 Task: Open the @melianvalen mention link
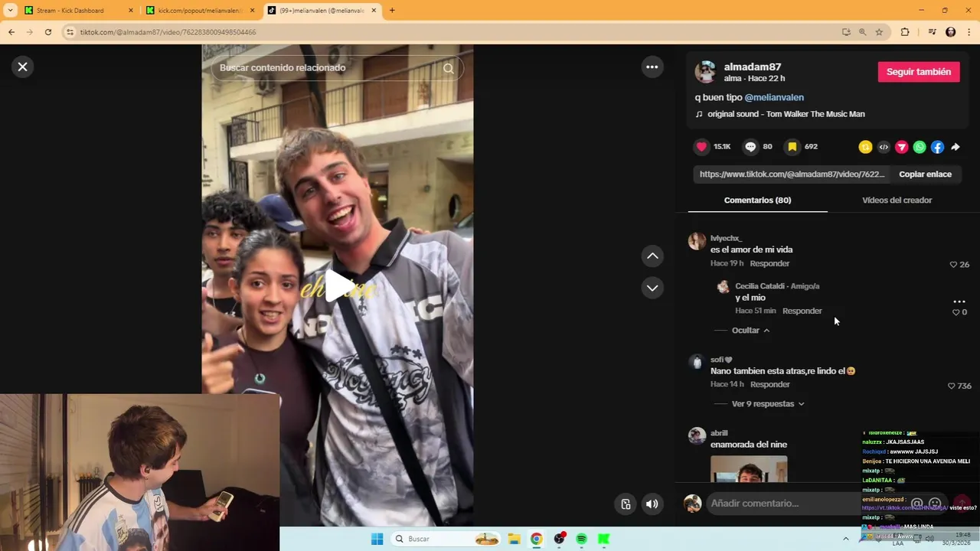774,97
